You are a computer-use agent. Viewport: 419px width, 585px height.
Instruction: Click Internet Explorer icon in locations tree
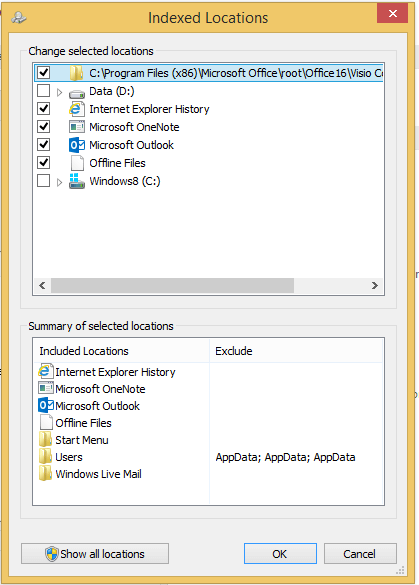click(x=76, y=109)
